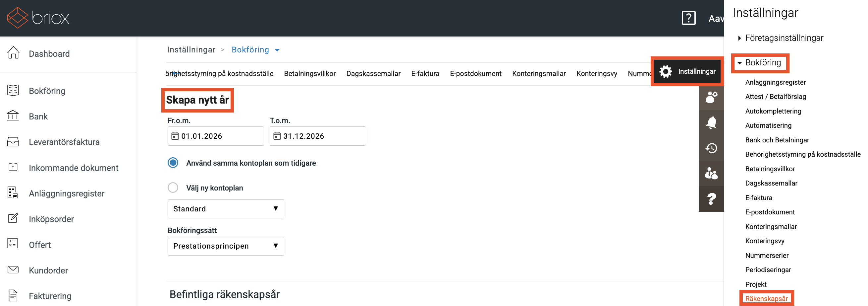Open Räkenskapsår in the settings list
Image resolution: width=868 pixels, height=306 pixels.
(x=766, y=299)
